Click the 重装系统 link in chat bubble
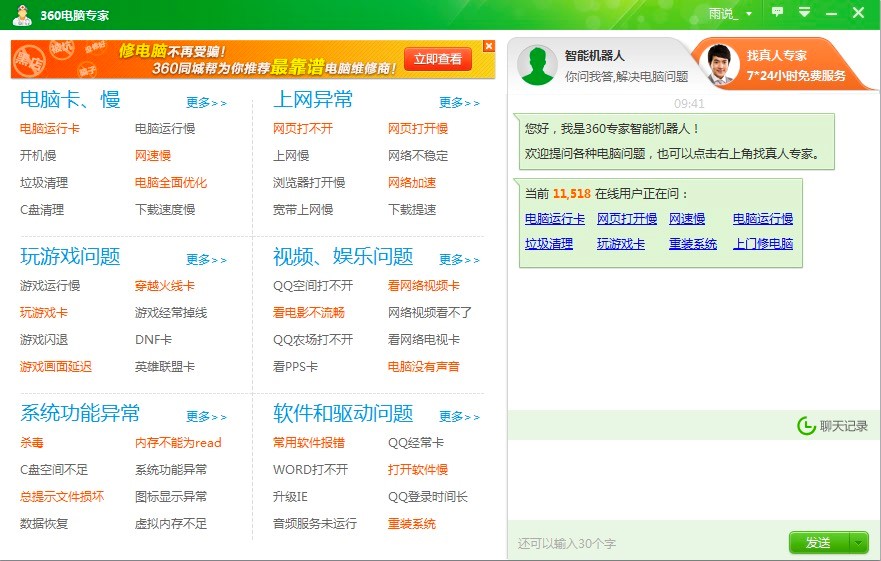 pyautogui.click(x=693, y=244)
